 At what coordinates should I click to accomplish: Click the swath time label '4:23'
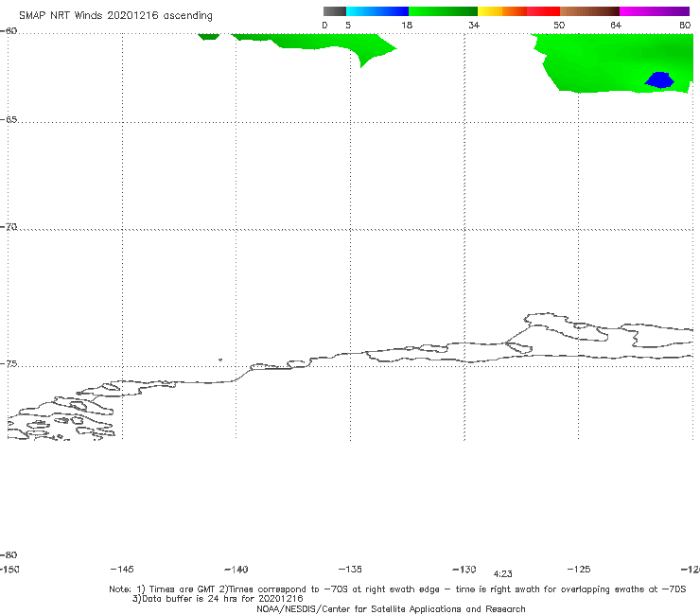point(502,574)
